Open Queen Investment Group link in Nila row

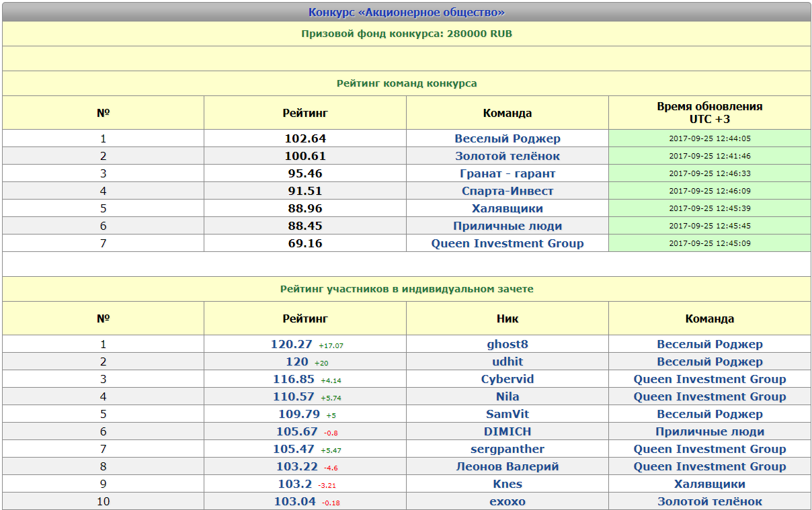click(x=710, y=396)
